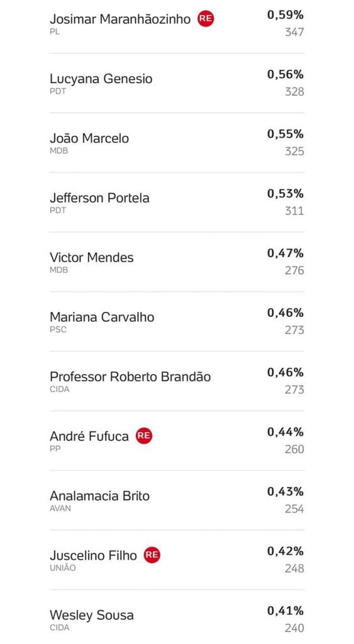354x644 pixels.
Task: Click the AVAN party label
Action: pyautogui.click(x=60, y=508)
